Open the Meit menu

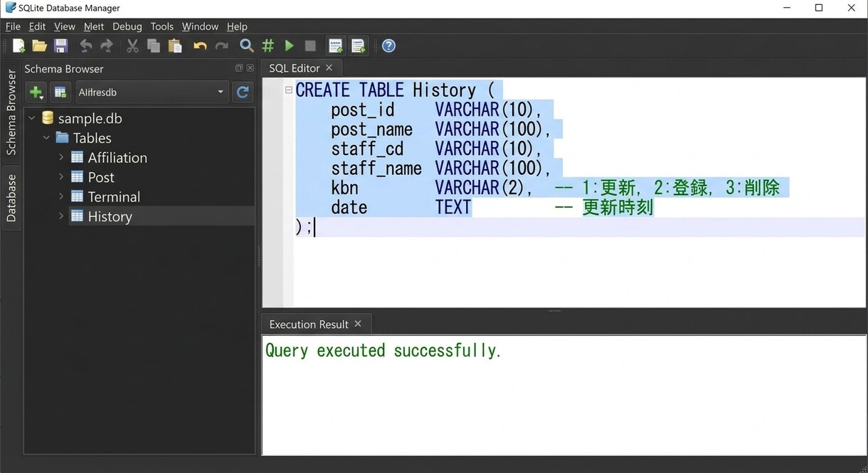(x=94, y=26)
